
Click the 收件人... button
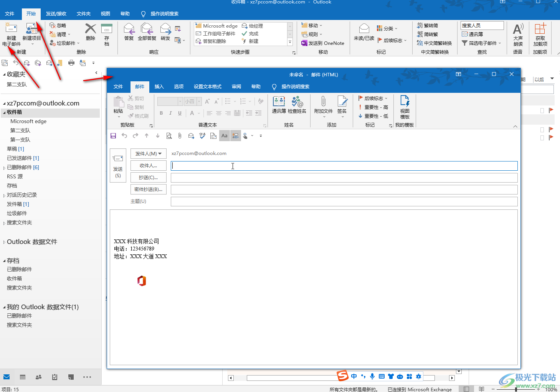149,165
